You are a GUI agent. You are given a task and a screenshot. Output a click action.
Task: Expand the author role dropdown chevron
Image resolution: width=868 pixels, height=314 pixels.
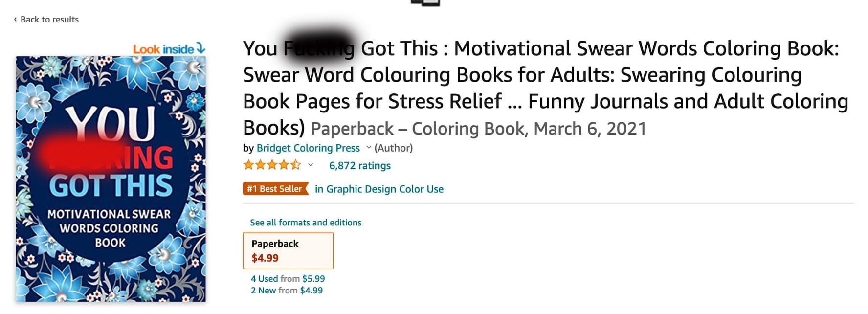click(x=369, y=147)
